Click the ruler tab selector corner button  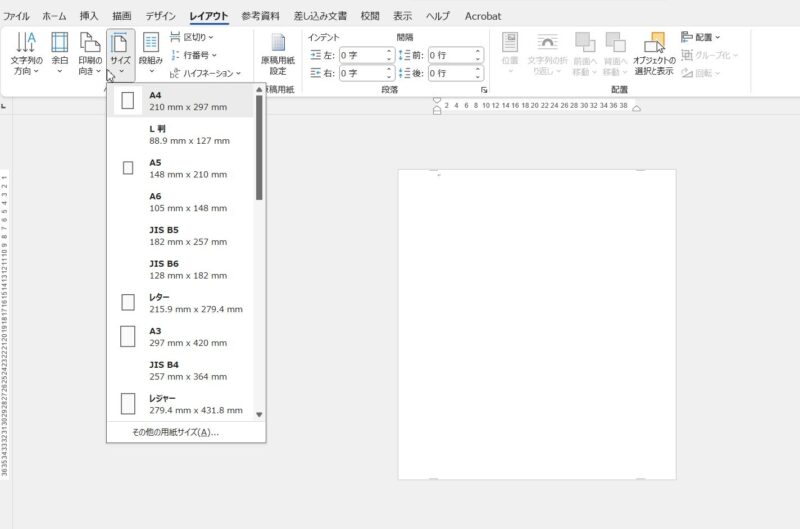click(4, 106)
